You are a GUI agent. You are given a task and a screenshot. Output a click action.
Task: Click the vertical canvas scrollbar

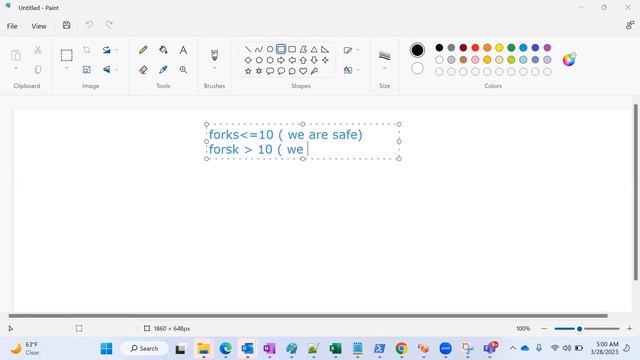click(x=636, y=192)
